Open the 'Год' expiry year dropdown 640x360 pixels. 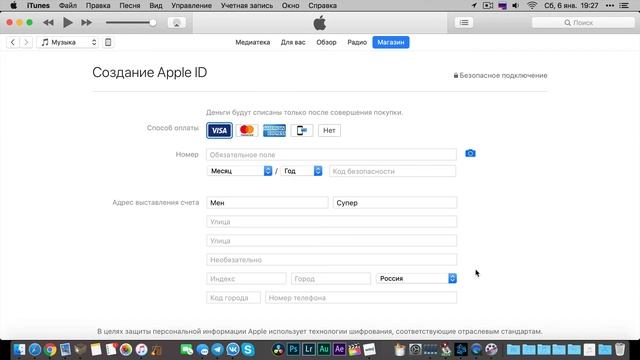pos(301,171)
